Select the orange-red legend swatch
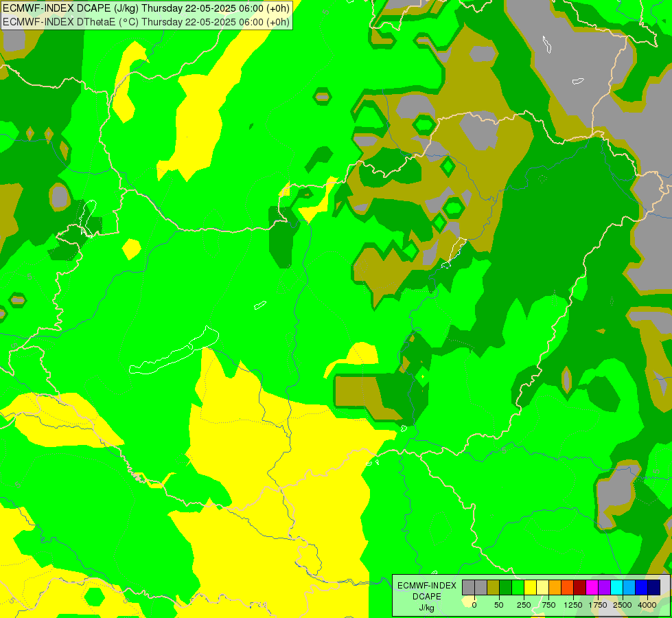Screen dimensions: 672x618 568,588
